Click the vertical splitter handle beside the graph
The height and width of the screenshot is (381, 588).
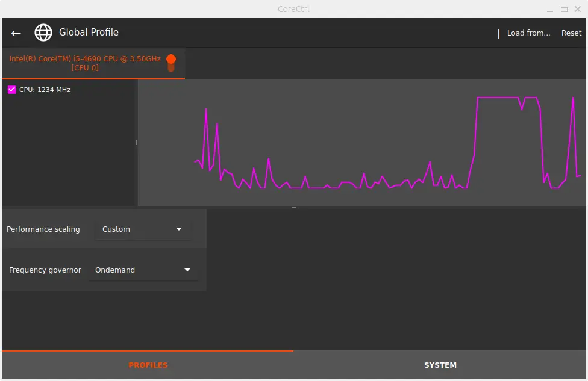136,143
